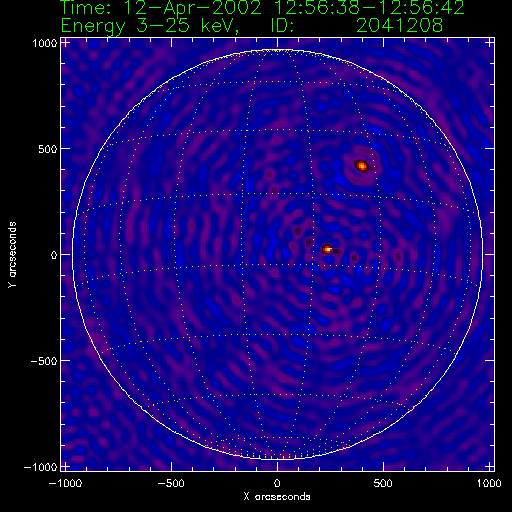The image size is (512, 512).
Task: Click the 1000 label at top of Y axis
Action: click(45, 43)
